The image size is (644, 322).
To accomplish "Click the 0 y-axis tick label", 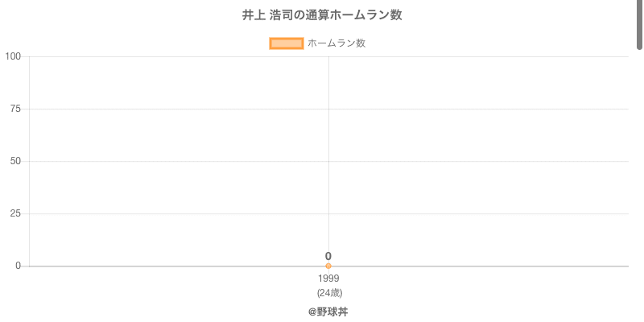I will [x=18, y=266].
